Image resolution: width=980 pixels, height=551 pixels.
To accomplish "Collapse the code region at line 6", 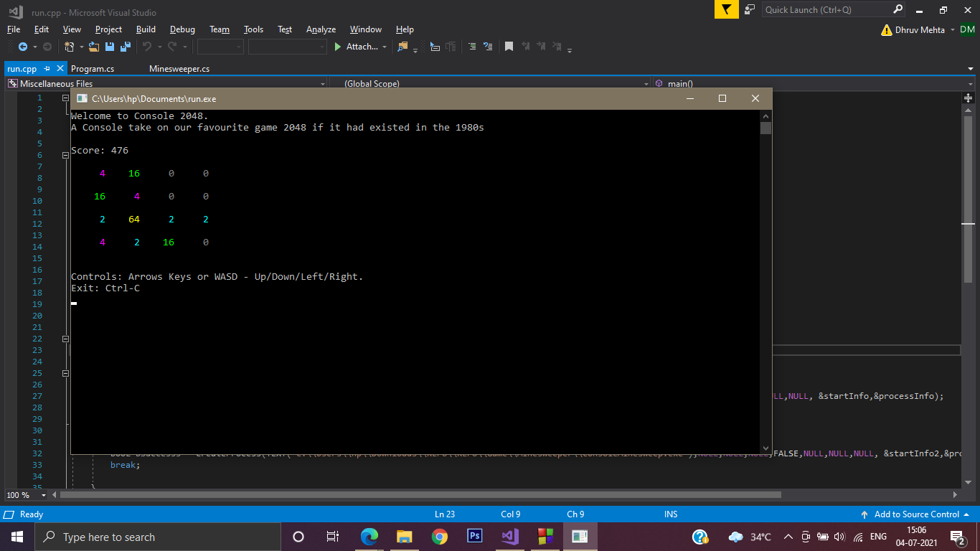I will pyautogui.click(x=65, y=155).
